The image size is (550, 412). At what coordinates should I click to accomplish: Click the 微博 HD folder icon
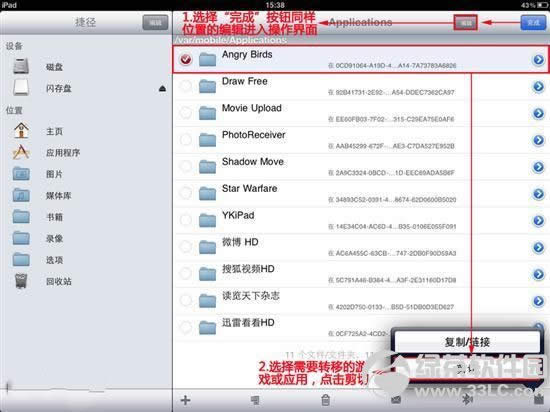(207, 247)
